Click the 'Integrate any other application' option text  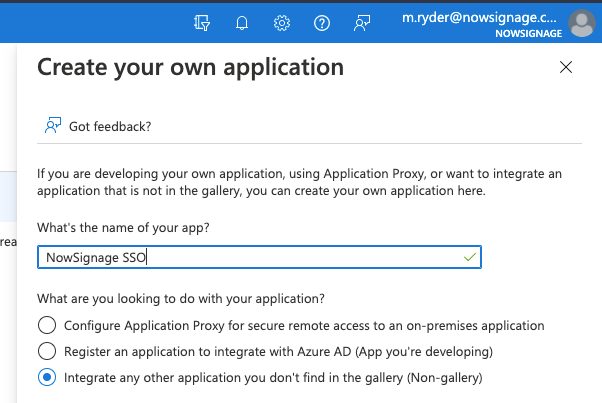click(x=273, y=377)
